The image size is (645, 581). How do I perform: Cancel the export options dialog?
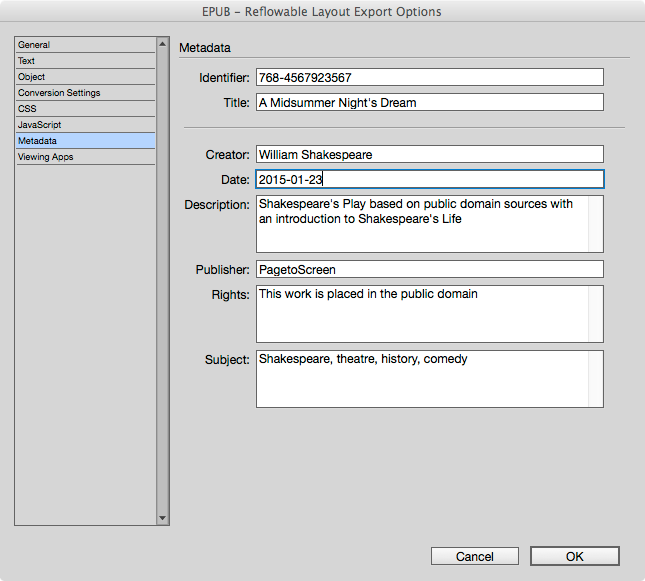pyautogui.click(x=475, y=556)
